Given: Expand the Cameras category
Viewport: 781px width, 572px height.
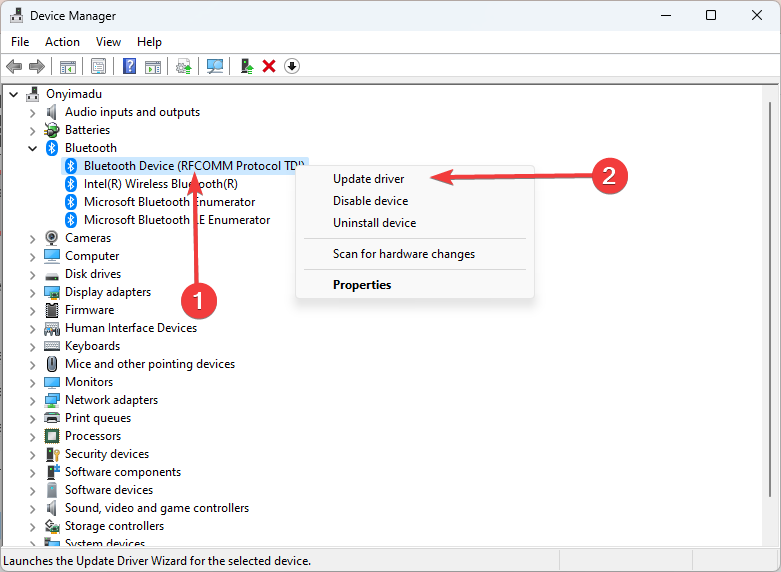Looking at the screenshot, I should [x=32, y=239].
